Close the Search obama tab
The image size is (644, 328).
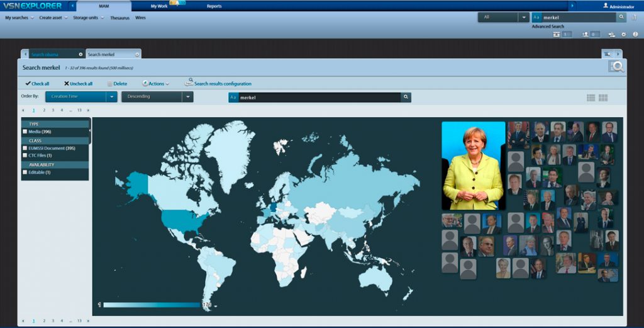(80, 54)
